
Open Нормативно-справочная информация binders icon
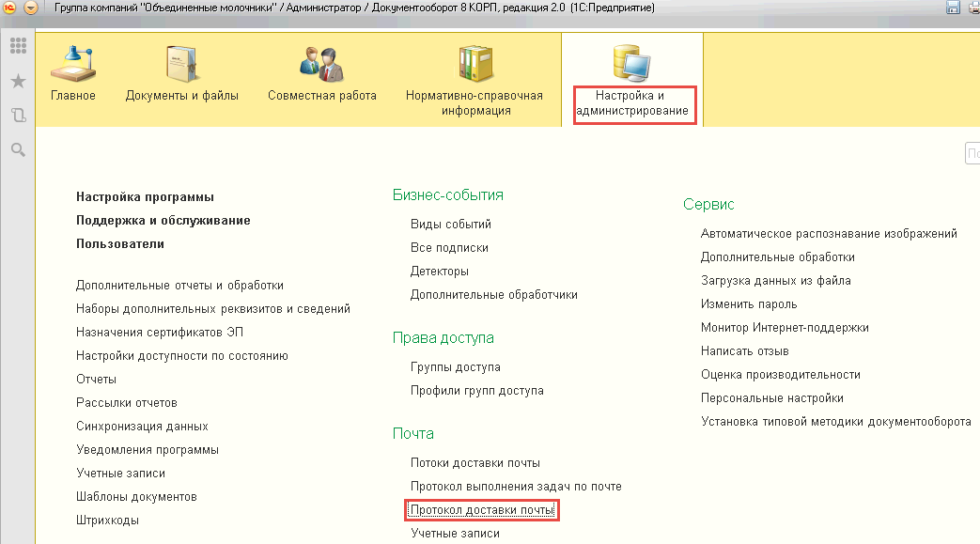click(x=475, y=64)
